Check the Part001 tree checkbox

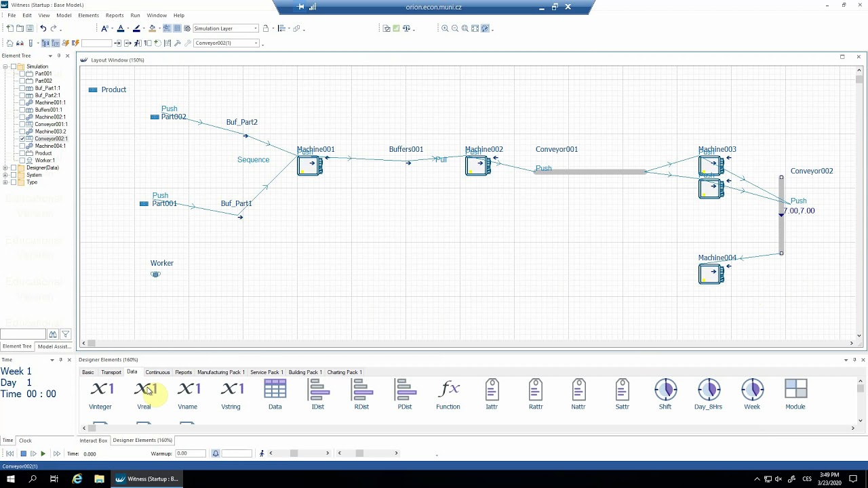[22, 74]
